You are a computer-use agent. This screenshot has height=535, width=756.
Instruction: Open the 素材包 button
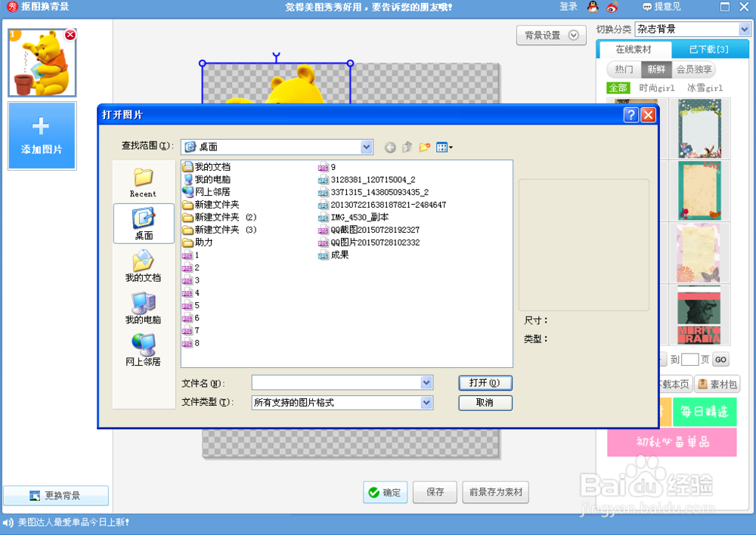point(717,384)
